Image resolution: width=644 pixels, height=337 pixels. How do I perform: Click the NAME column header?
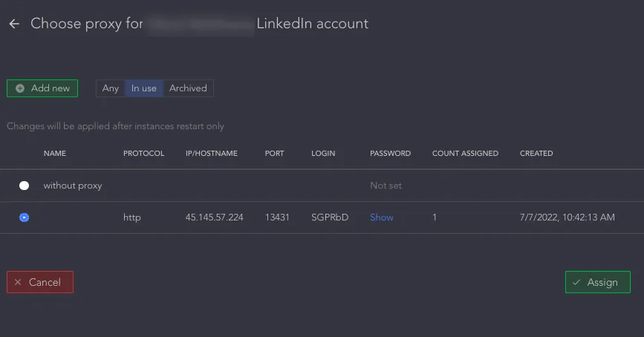point(55,153)
